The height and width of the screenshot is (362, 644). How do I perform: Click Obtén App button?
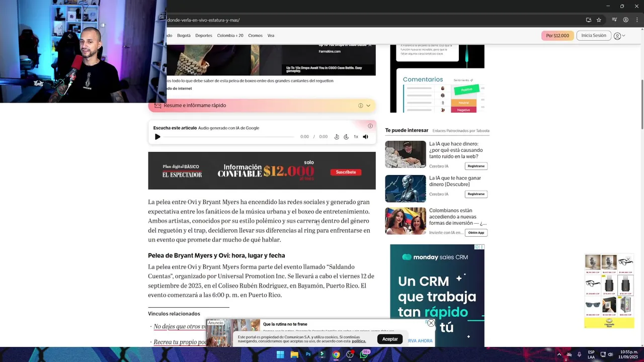pyautogui.click(x=476, y=232)
